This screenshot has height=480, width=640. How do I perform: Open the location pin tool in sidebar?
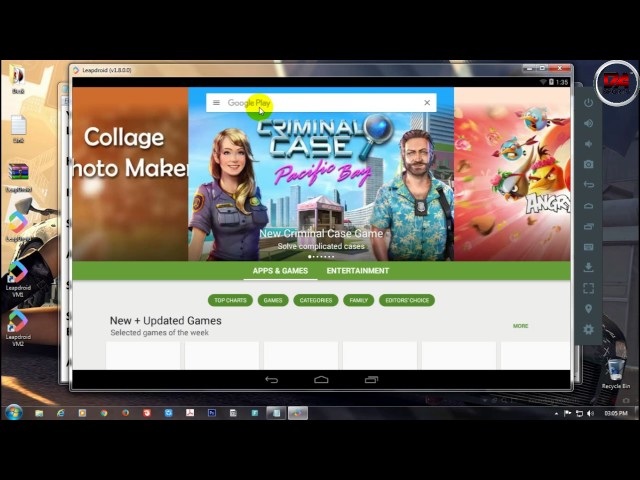click(588, 309)
